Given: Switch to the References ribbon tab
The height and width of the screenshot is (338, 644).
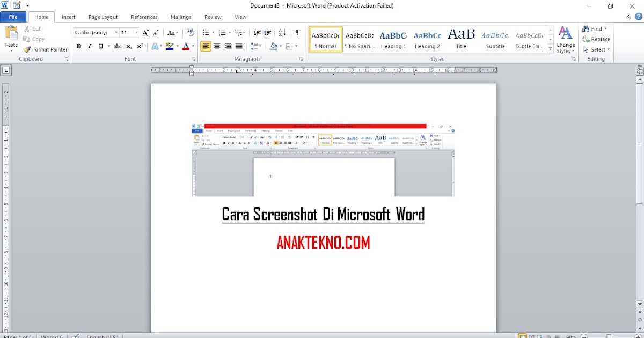Looking at the screenshot, I should pyautogui.click(x=144, y=17).
